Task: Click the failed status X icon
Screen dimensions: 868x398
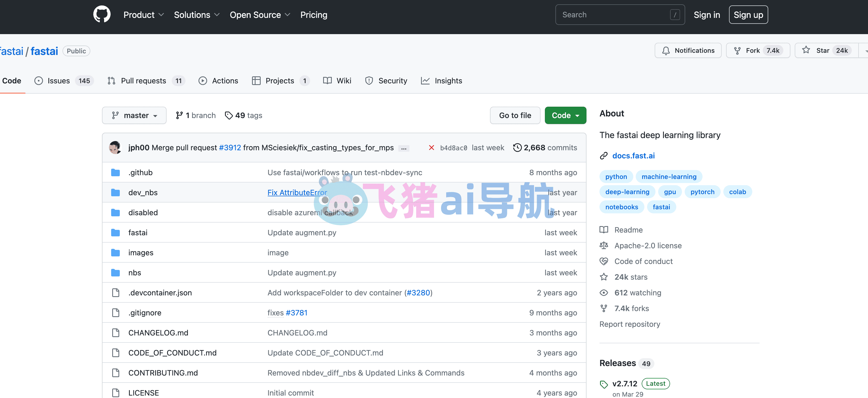Action: pyautogui.click(x=431, y=147)
